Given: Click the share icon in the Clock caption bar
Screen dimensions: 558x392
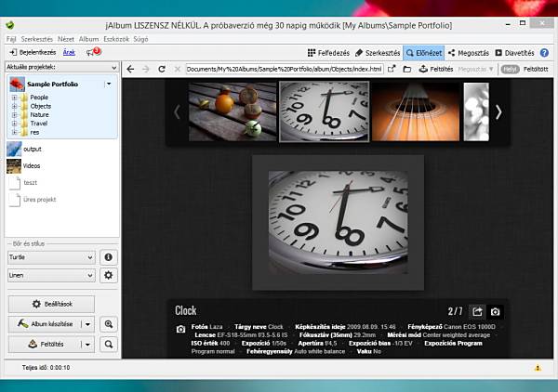Looking at the screenshot, I should pos(477,311).
